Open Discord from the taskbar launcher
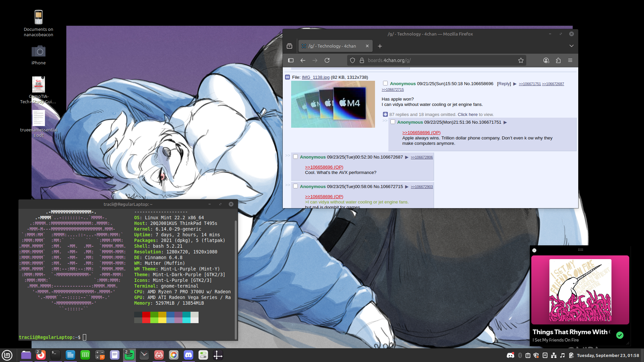This screenshot has width=644, height=362. point(189,355)
